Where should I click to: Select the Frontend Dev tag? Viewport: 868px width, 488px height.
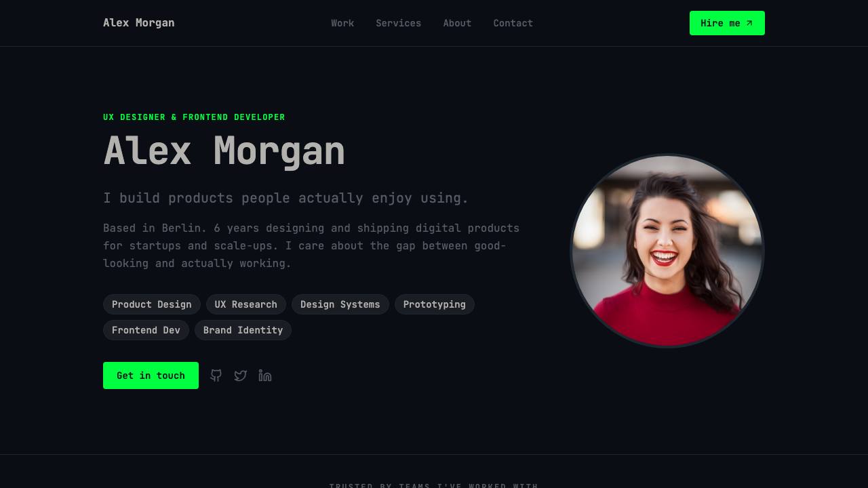pos(146,330)
